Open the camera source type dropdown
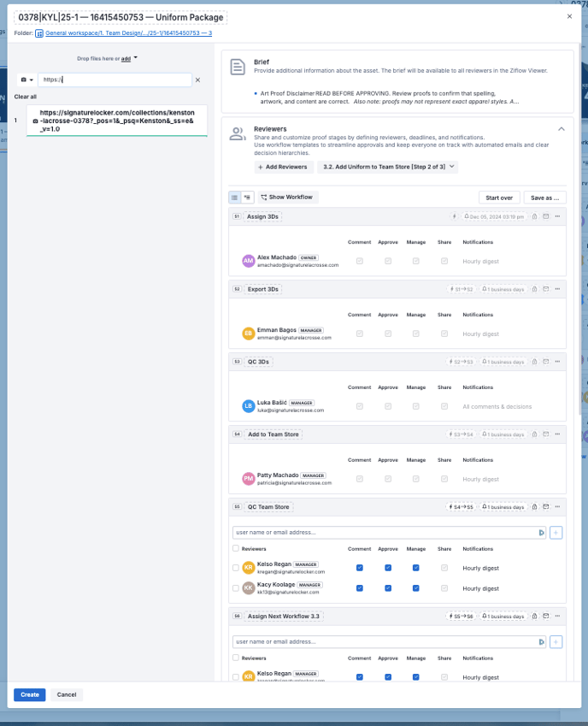588x726 pixels. pyautogui.click(x=26, y=80)
